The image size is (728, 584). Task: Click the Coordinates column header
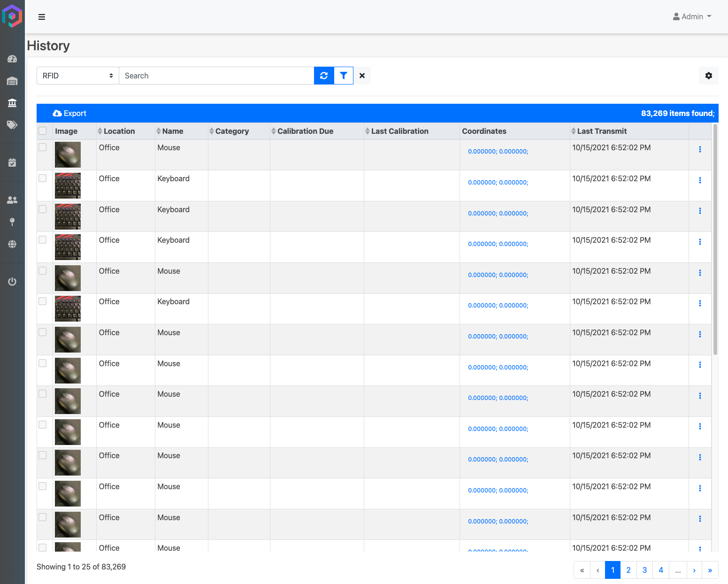484,131
